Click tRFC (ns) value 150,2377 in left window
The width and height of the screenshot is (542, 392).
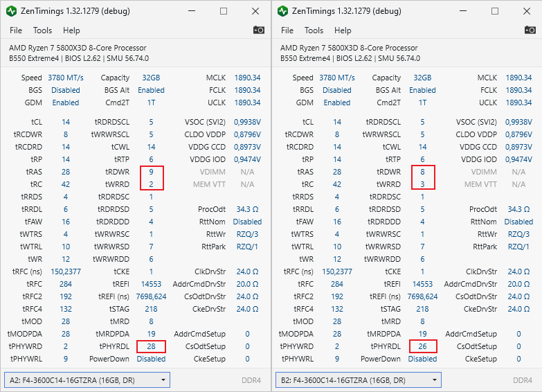66,271
